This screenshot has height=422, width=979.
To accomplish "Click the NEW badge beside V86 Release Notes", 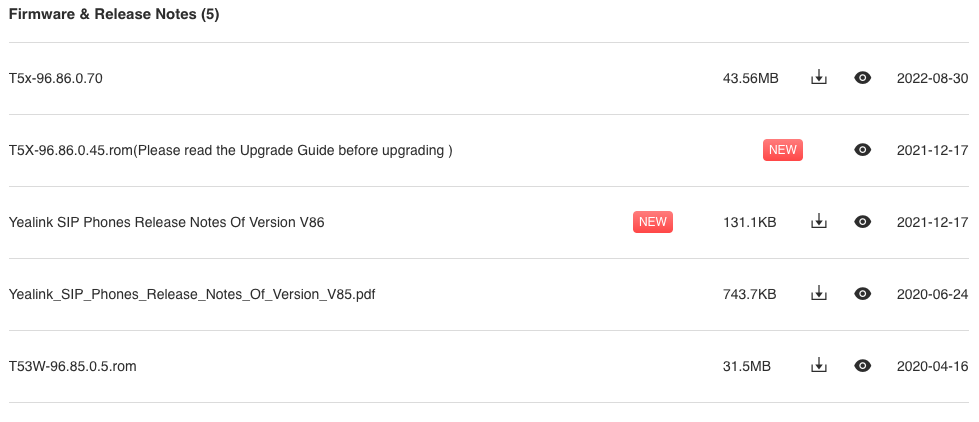I will click(652, 222).
